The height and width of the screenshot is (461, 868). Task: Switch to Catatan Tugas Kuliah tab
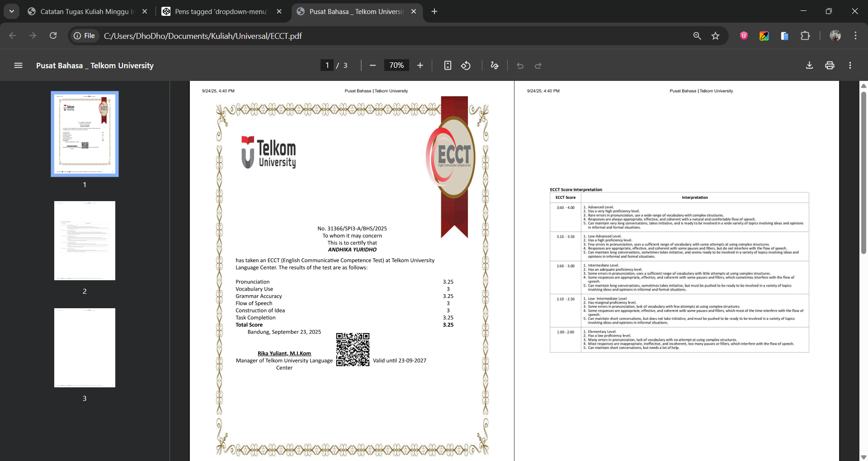[87, 11]
